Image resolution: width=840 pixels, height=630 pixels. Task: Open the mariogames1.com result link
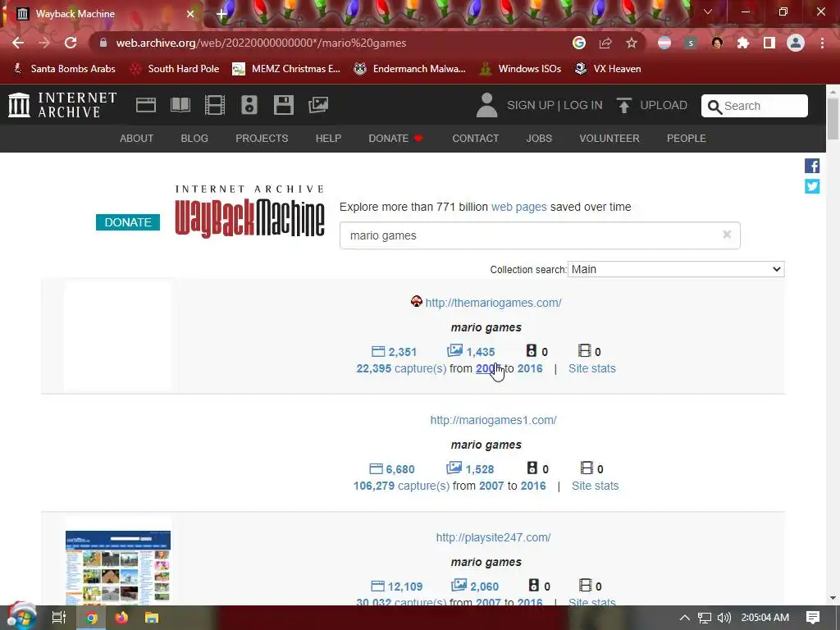[493, 420]
